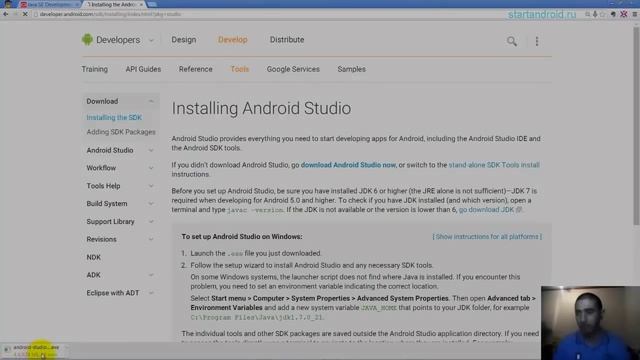Expand the Android Studio sidebar chevron
Screen dimensions: 640x360
point(151,150)
